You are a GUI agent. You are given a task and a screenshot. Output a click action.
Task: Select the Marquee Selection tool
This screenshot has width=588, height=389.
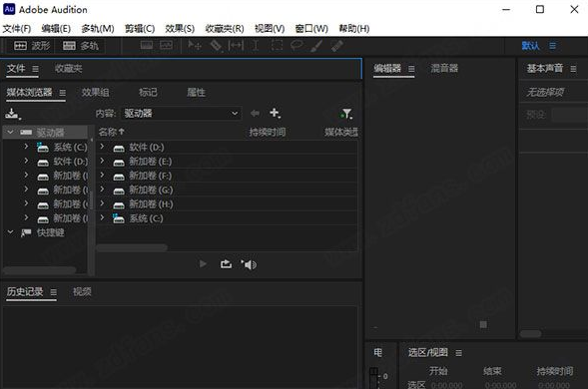(x=277, y=45)
